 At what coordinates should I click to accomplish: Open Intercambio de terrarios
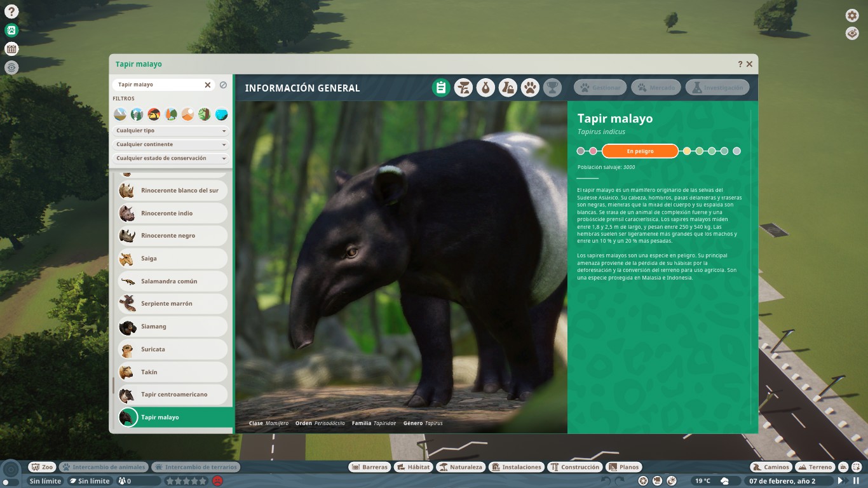tap(196, 467)
